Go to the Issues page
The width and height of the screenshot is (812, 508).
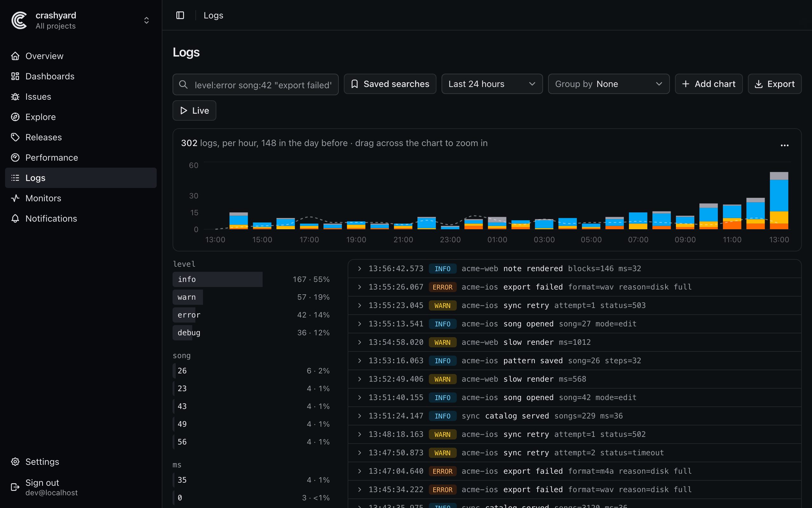coord(81,97)
